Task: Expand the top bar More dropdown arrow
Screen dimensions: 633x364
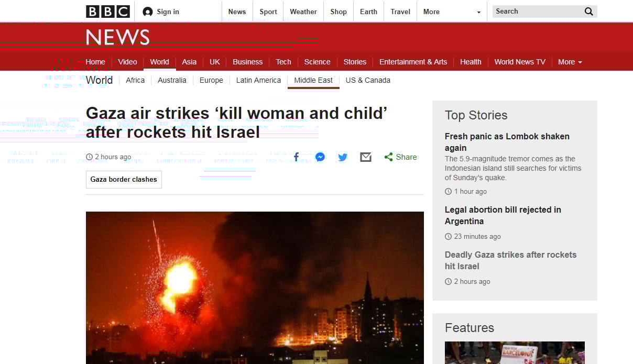Action: 478,12
